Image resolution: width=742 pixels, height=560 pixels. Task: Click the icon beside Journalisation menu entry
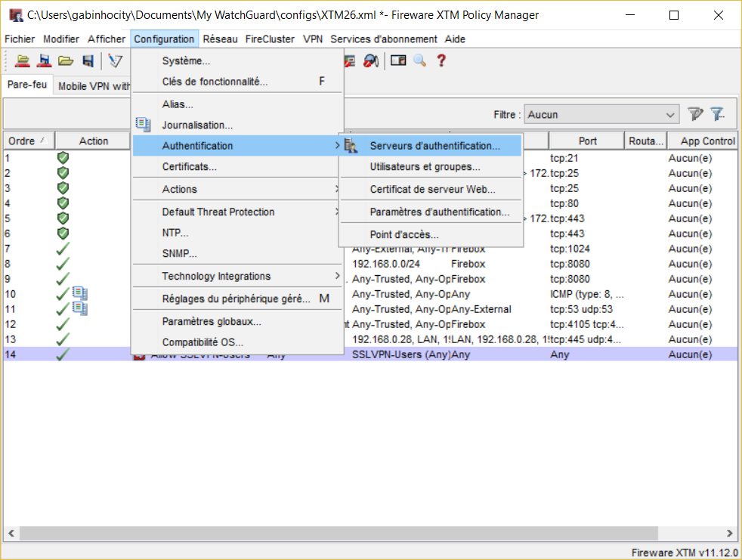coord(143,125)
